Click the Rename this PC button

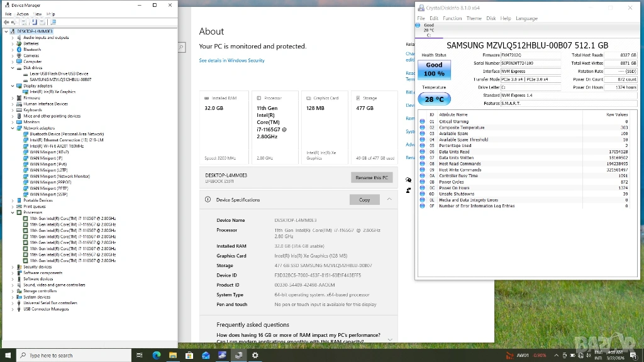(372, 178)
